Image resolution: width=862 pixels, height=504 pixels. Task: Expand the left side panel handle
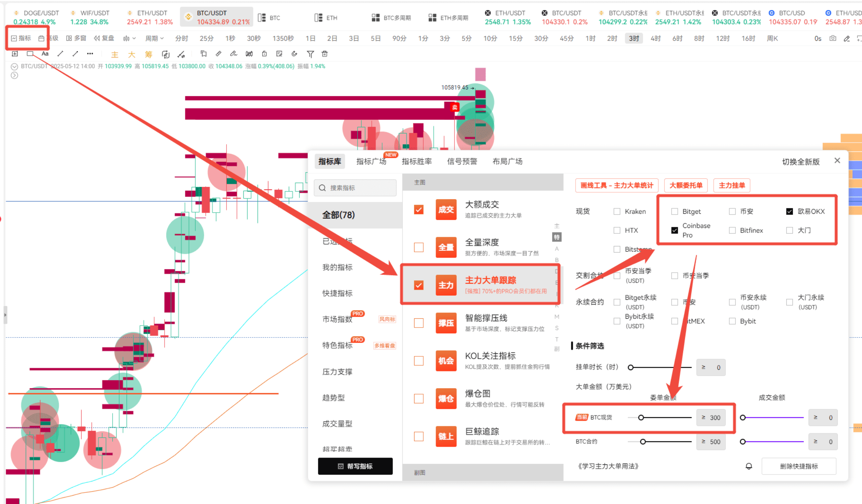(5, 315)
